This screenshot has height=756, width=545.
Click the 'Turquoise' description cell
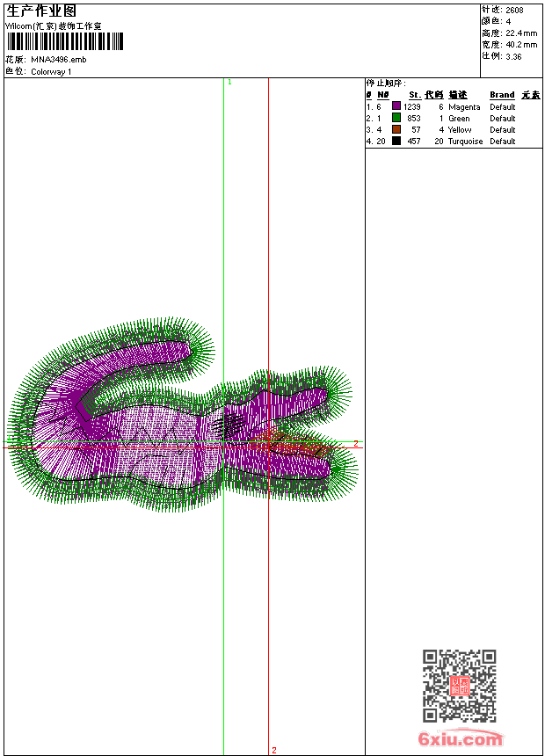coord(465,142)
